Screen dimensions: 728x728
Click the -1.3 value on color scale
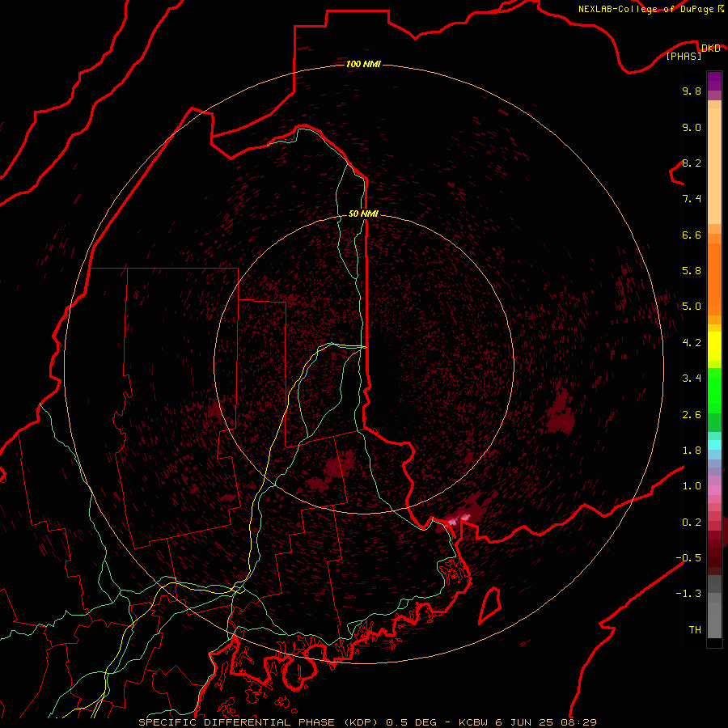[688, 594]
